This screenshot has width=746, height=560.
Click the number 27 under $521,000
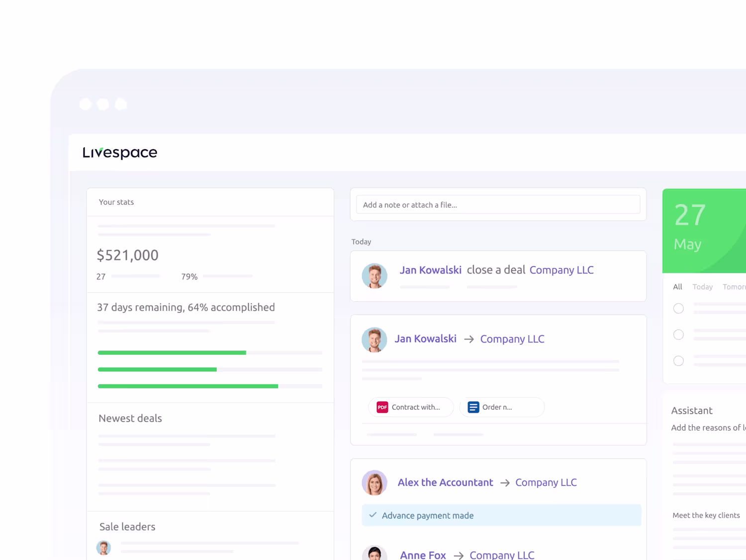click(101, 277)
